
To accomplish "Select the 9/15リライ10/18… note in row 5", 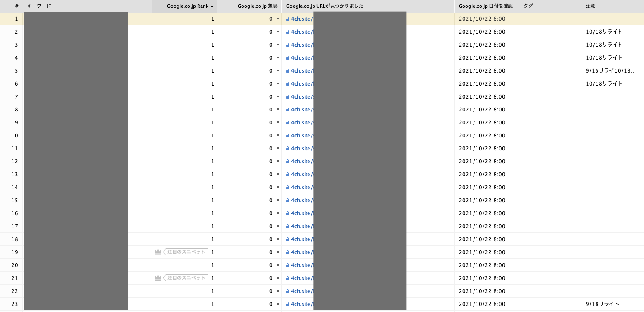I will pyautogui.click(x=611, y=71).
